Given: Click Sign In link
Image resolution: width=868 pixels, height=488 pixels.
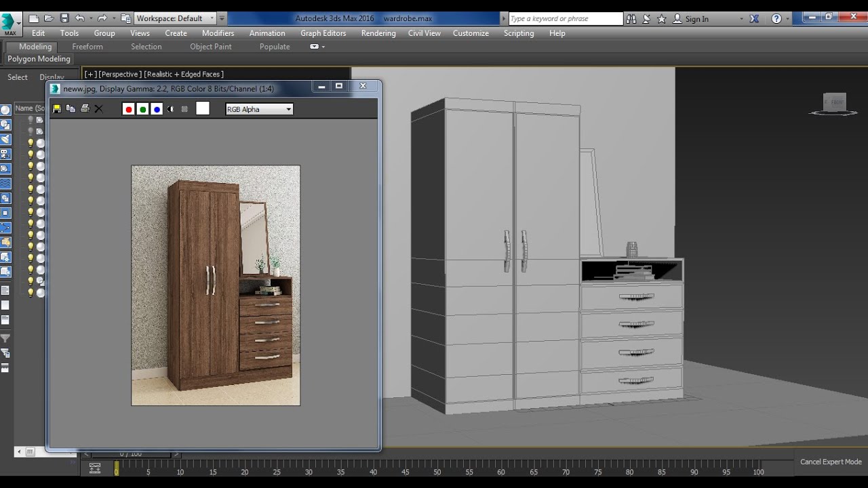Looking at the screenshot, I should 696,19.
